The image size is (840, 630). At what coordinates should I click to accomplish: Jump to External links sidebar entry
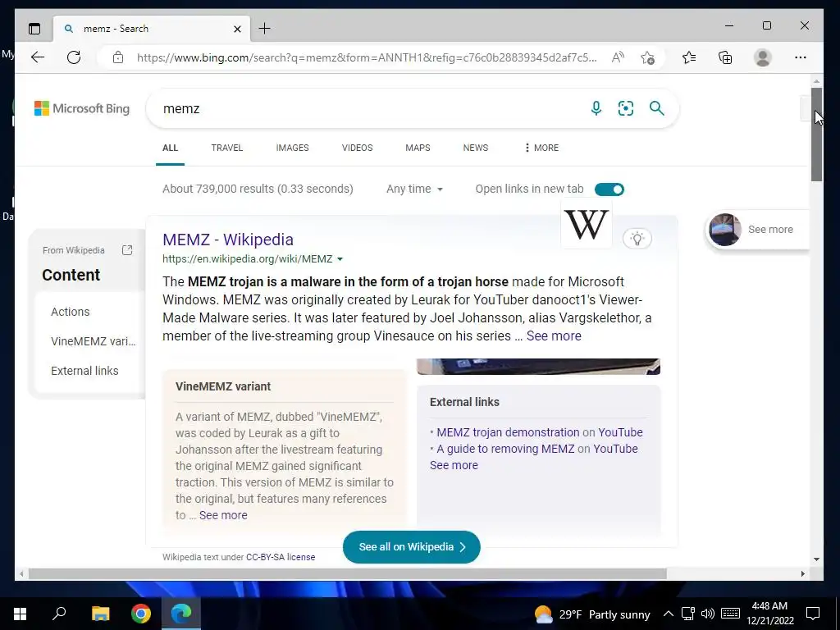tap(84, 371)
